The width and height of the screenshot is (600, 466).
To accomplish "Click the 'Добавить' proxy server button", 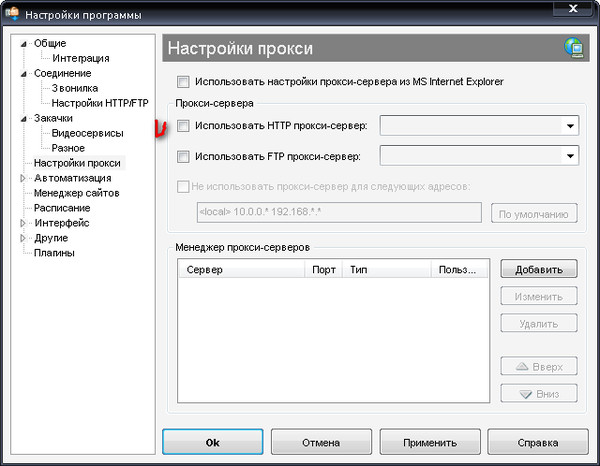I will pos(539,269).
